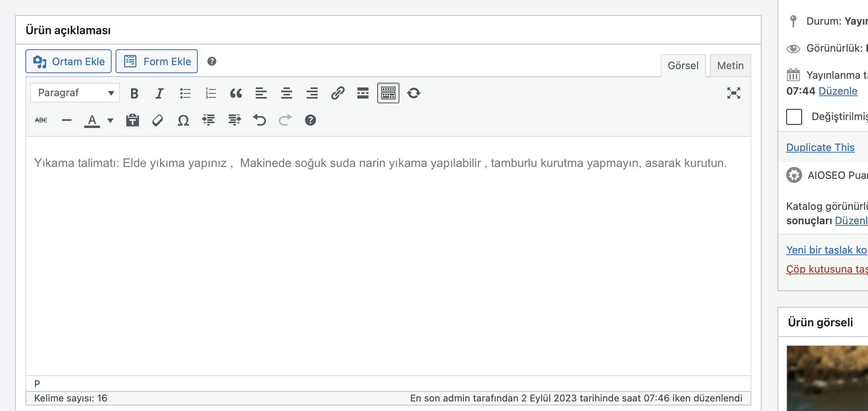This screenshot has width=868, height=411.
Task: Click inside the product description text area
Action: (x=388, y=256)
